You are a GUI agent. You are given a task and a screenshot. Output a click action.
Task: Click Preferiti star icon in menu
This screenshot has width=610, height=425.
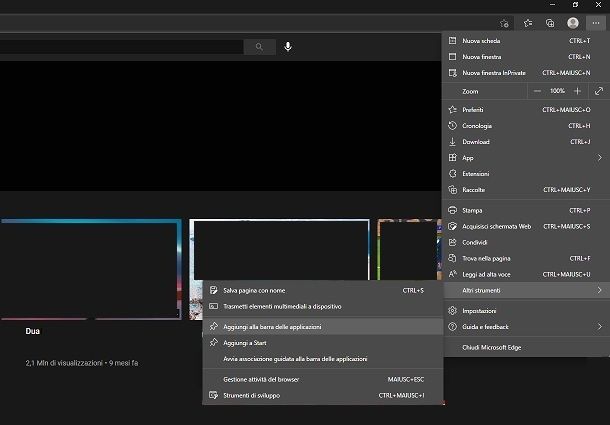(x=452, y=110)
